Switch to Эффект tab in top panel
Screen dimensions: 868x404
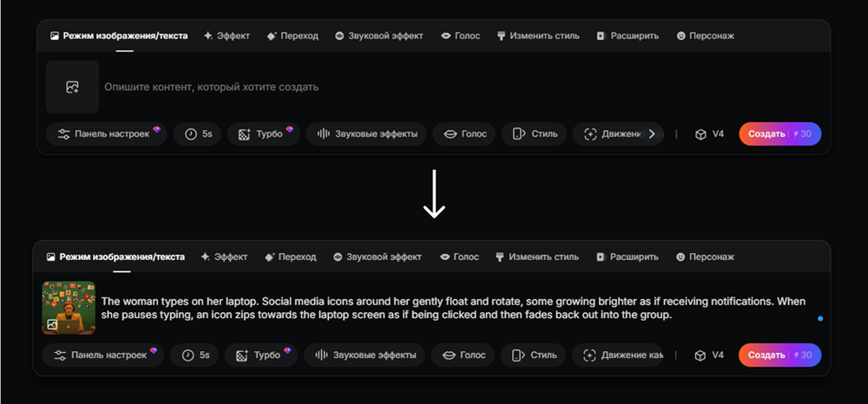[x=227, y=36]
